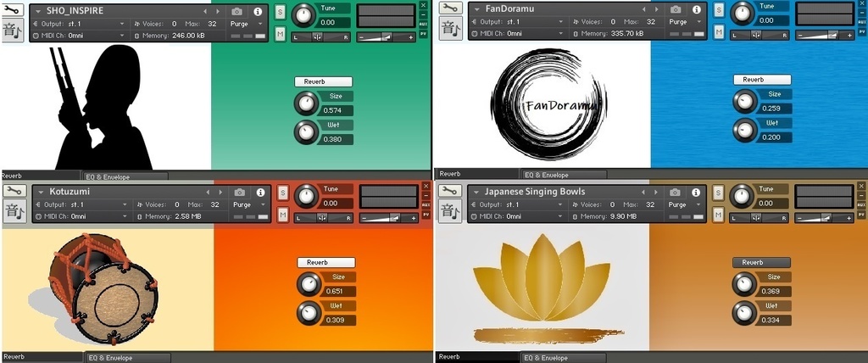Click the SHO_INSPIRE volume slider
868x363 pixels.
click(x=387, y=37)
